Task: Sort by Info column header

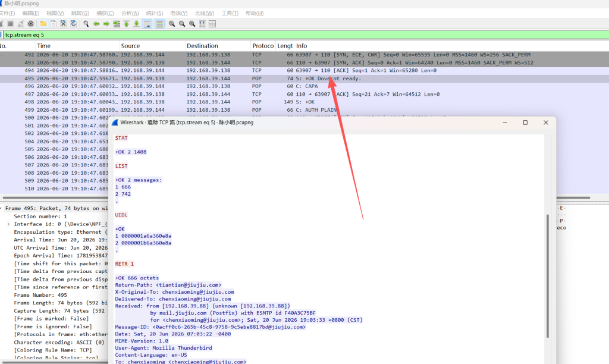Action: [452, 46]
